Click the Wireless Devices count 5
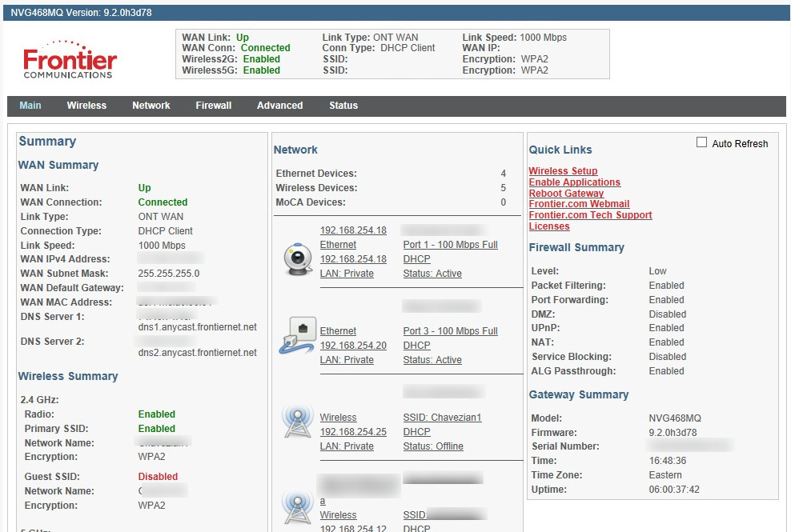Screen dimensions: 791x532 pyautogui.click(x=503, y=187)
